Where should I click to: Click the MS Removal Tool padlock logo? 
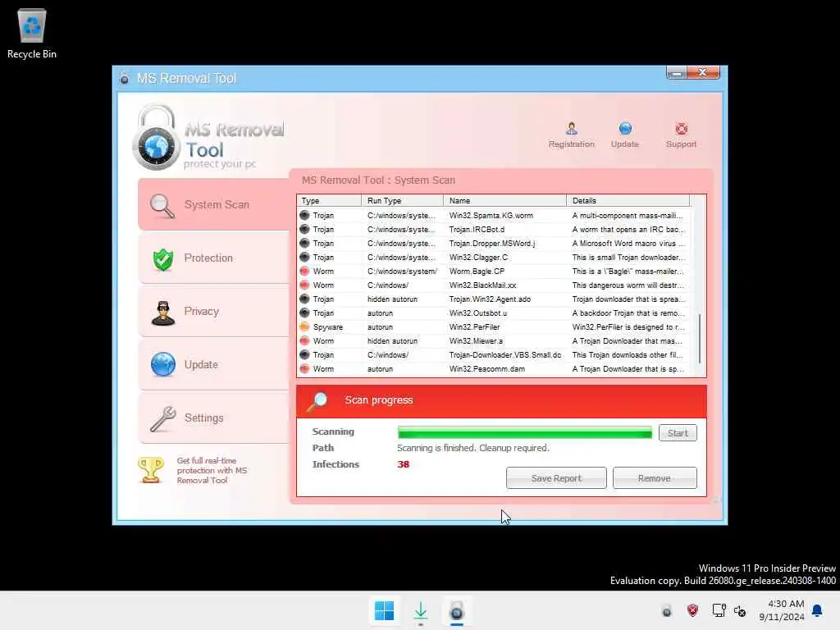click(x=157, y=137)
